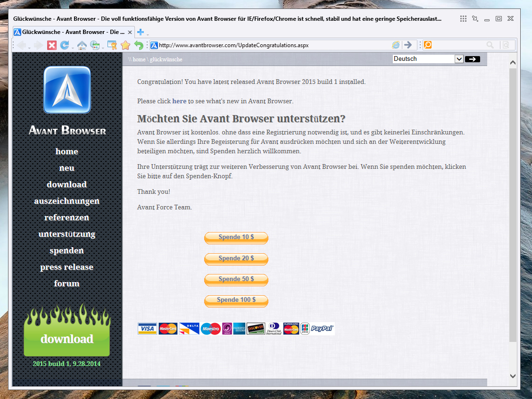Expand the Back history dropdown arrow
Screen dimensions: 532x399
(x=30, y=48)
